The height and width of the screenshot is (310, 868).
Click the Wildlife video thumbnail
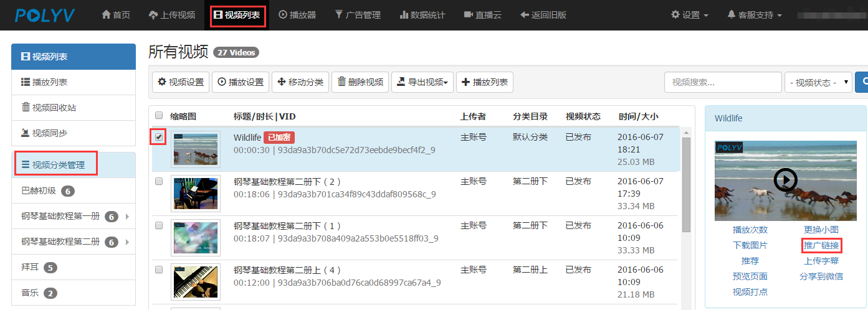pyautogui.click(x=196, y=149)
